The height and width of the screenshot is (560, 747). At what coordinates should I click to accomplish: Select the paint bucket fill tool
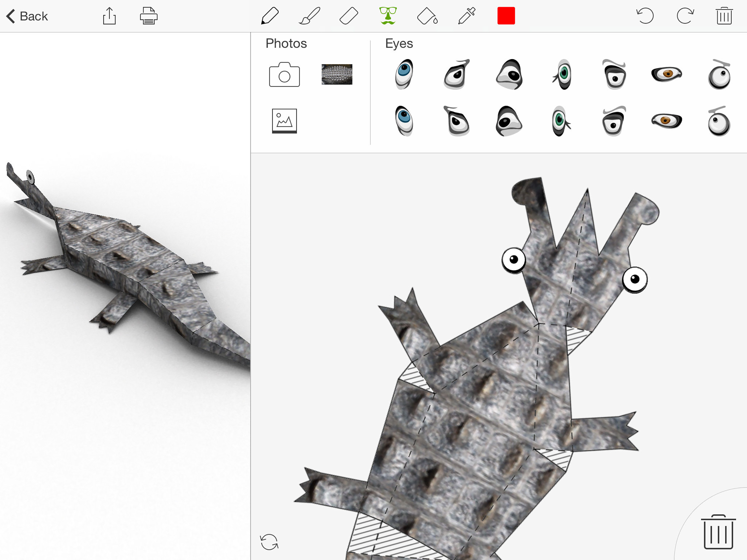point(427,16)
